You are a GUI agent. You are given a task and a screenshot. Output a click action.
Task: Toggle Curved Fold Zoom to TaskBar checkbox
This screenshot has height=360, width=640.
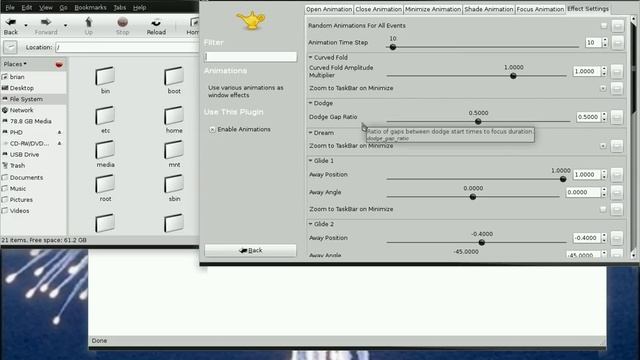coord(603,88)
